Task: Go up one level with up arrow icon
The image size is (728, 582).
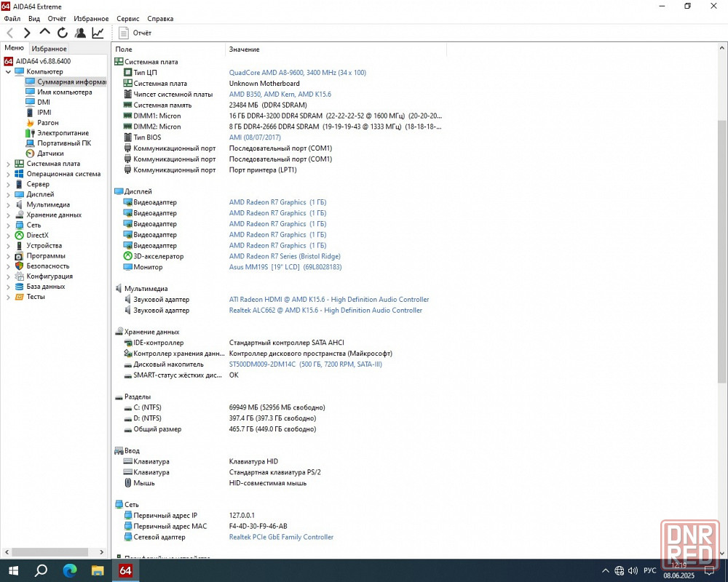Action: (44, 33)
